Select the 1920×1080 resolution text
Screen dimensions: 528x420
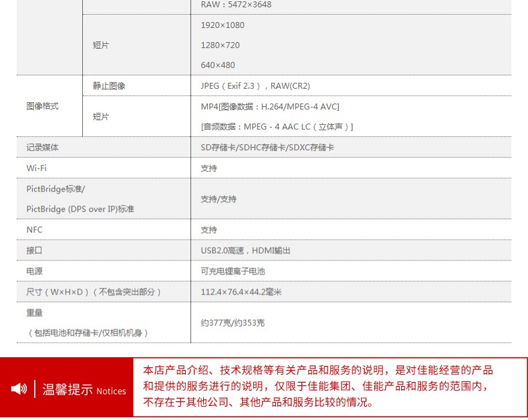click(x=223, y=25)
